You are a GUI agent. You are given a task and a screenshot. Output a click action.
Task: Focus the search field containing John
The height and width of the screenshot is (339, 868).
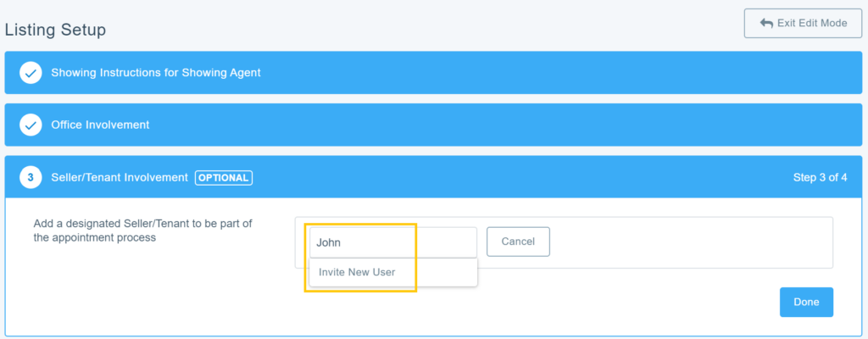coord(392,242)
